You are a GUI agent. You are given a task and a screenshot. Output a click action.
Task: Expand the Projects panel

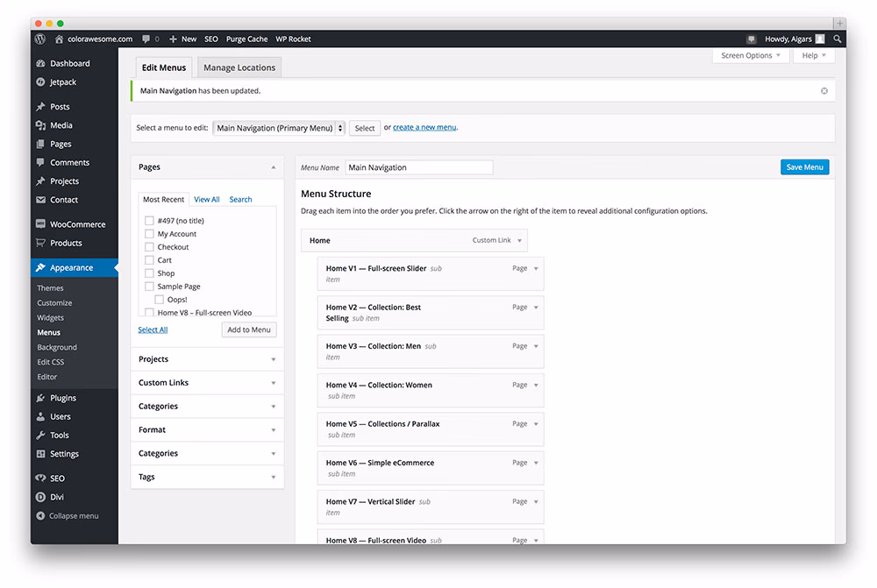(208, 359)
